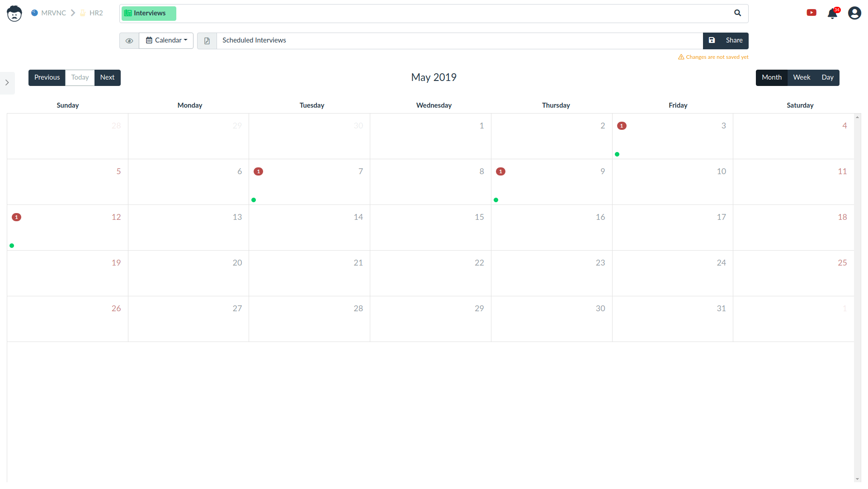Click the Next month button
This screenshot has height=489, width=868.
[x=107, y=77]
